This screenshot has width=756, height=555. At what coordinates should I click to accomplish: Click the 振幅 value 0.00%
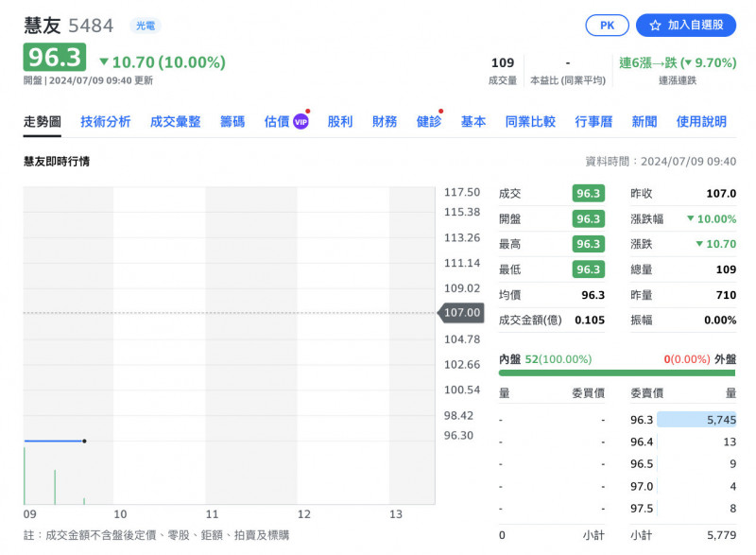click(x=720, y=320)
